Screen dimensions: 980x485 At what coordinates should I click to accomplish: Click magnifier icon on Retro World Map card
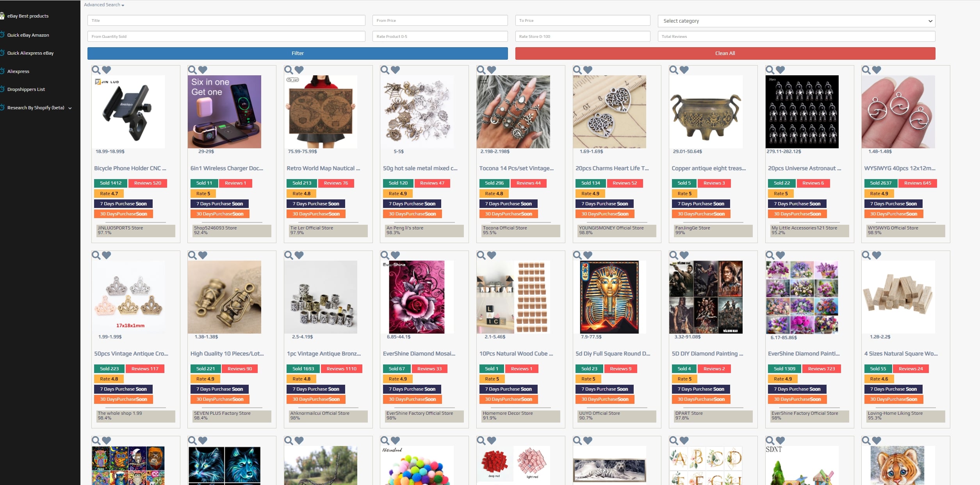[x=289, y=70]
